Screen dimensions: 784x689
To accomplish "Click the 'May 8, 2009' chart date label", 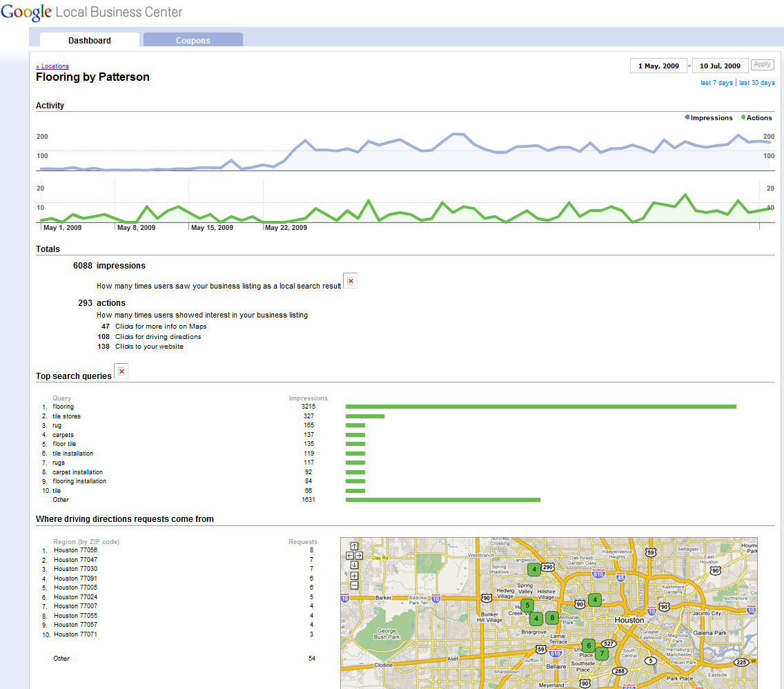I will (x=136, y=228).
